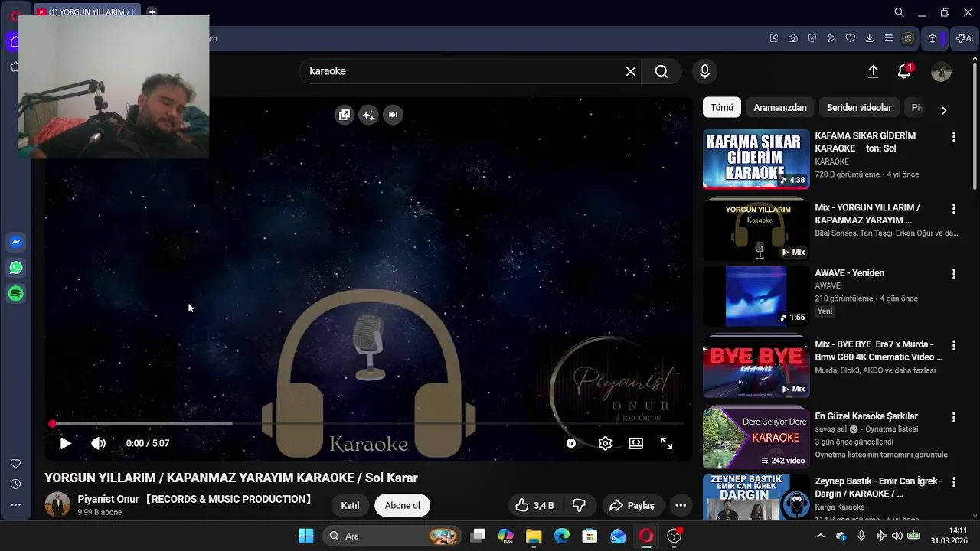
Task: Clear the karaoke search text
Action: coord(631,71)
